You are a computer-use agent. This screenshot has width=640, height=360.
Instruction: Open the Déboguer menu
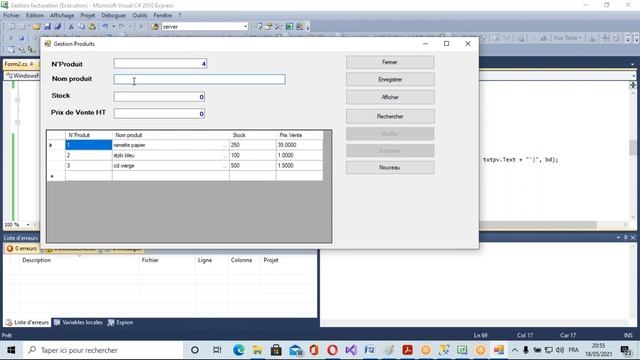click(114, 15)
